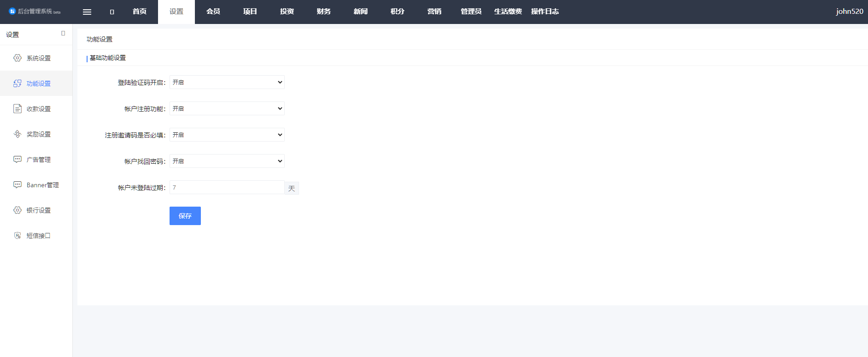Click the 广告管理 chat bubble icon

pyautogui.click(x=18, y=160)
